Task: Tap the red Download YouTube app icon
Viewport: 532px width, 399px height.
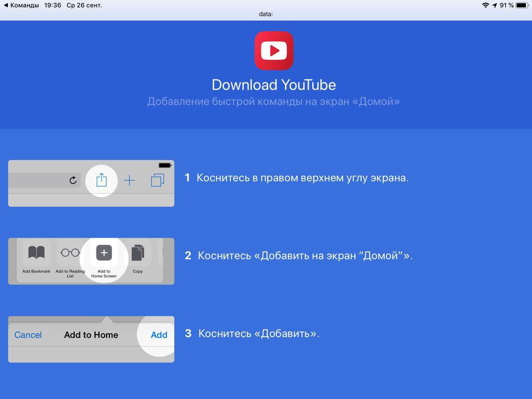Action: 274,51
